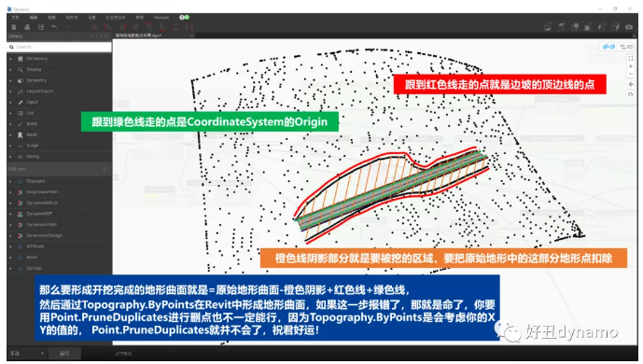Open the Packages menu (软件包)
Image resolution: width=643 pixels, height=364 pixels.
click(x=71, y=17)
